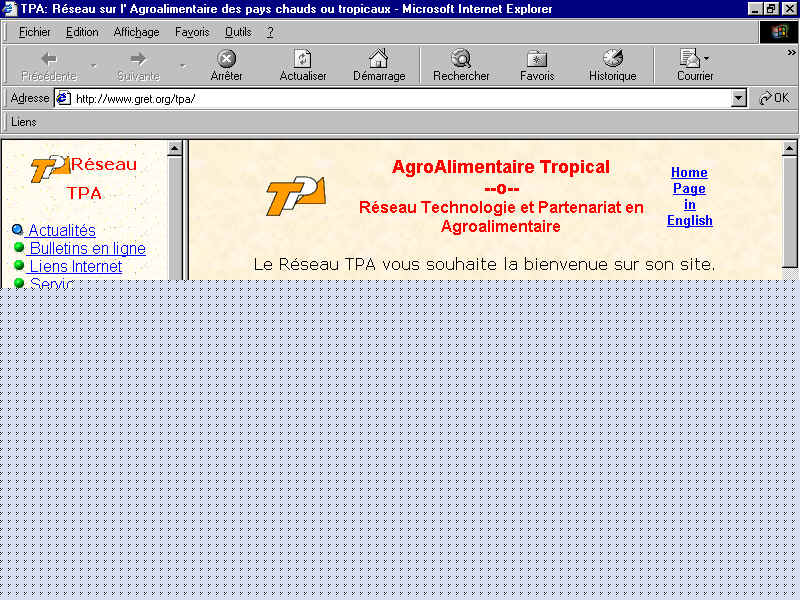This screenshot has width=800, height=600.
Task: Close the Internet Explorer window
Action: point(789,9)
